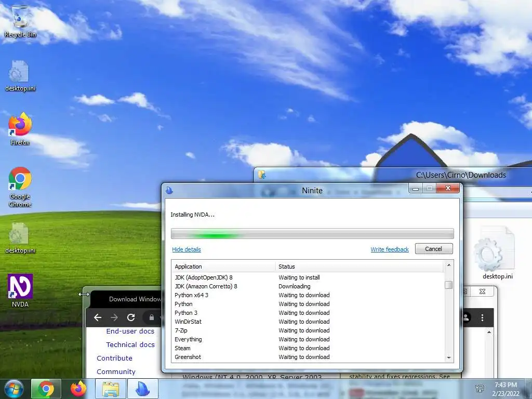532x399 pixels.
Task: Reload the page in Chrome
Action: pos(131,317)
